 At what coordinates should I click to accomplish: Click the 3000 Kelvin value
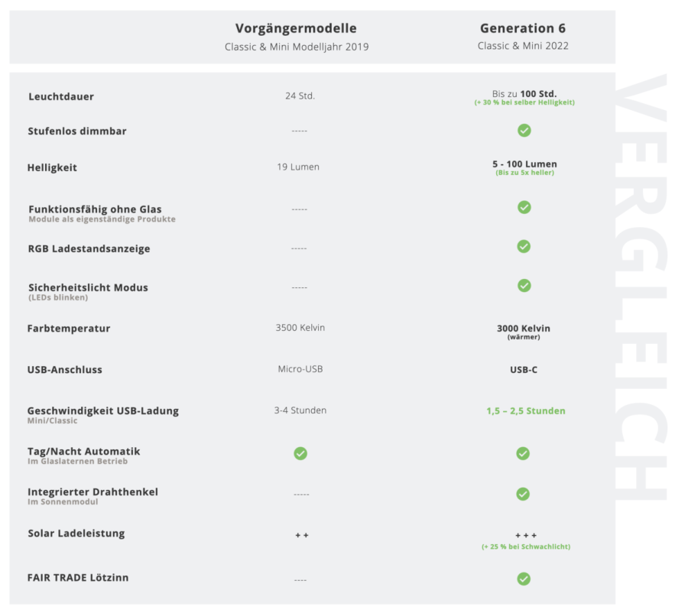pos(524,329)
